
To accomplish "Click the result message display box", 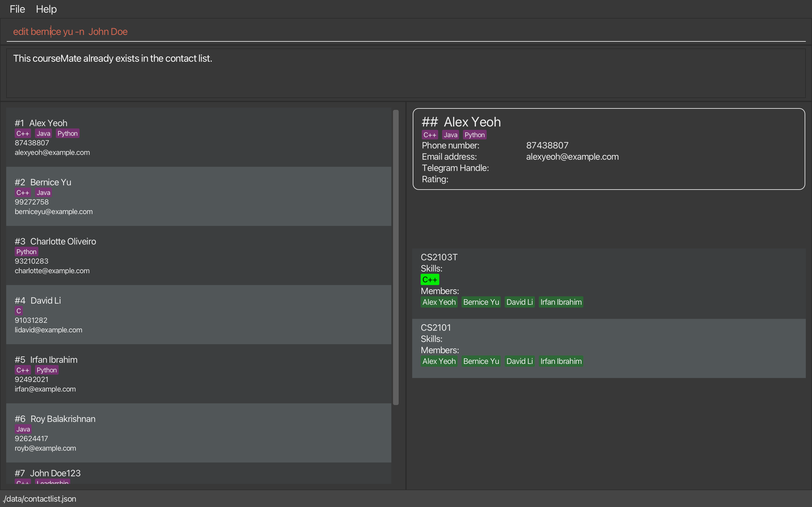I will [x=405, y=74].
